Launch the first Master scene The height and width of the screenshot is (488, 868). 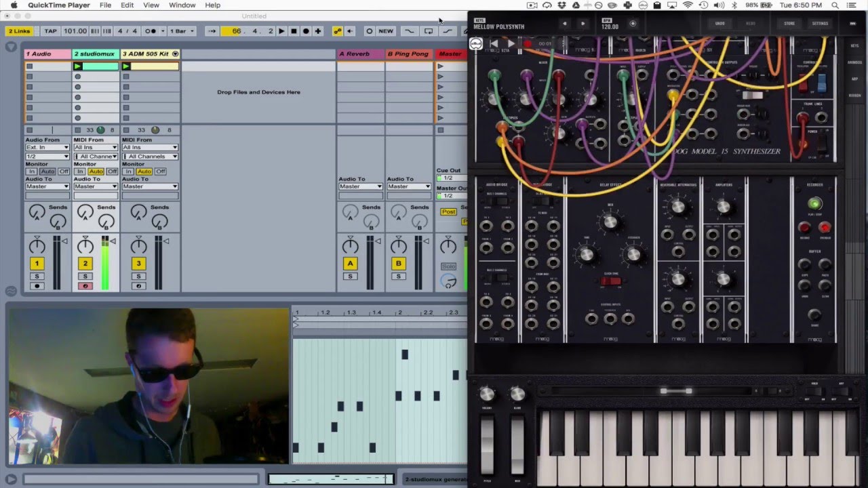pyautogui.click(x=440, y=66)
